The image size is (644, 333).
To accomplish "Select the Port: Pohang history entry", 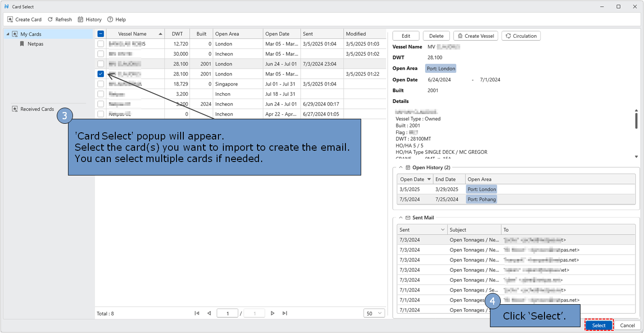I will [481, 199].
